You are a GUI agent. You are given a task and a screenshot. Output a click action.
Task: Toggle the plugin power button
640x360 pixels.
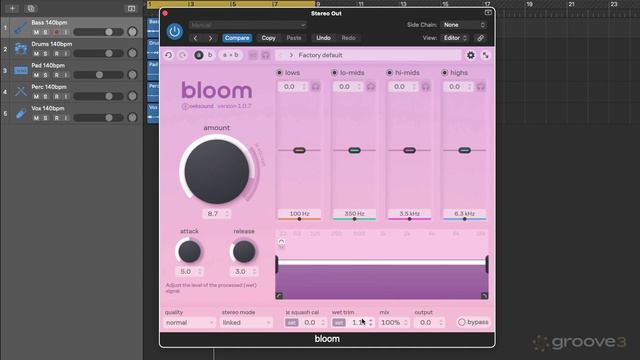tap(174, 31)
